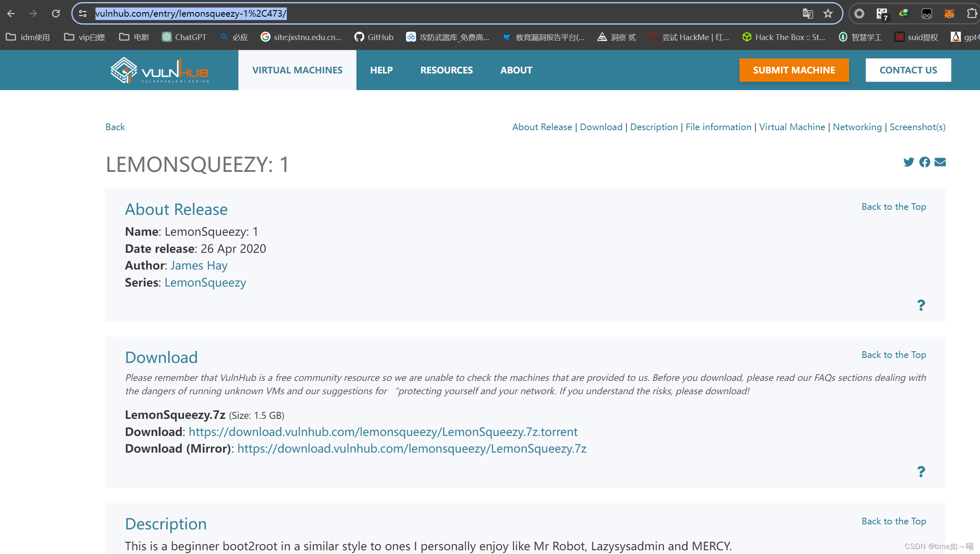The width and height of the screenshot is (980, 554).
Task: Navigate to Screenshot(s) section
Action: coord(917,127)
